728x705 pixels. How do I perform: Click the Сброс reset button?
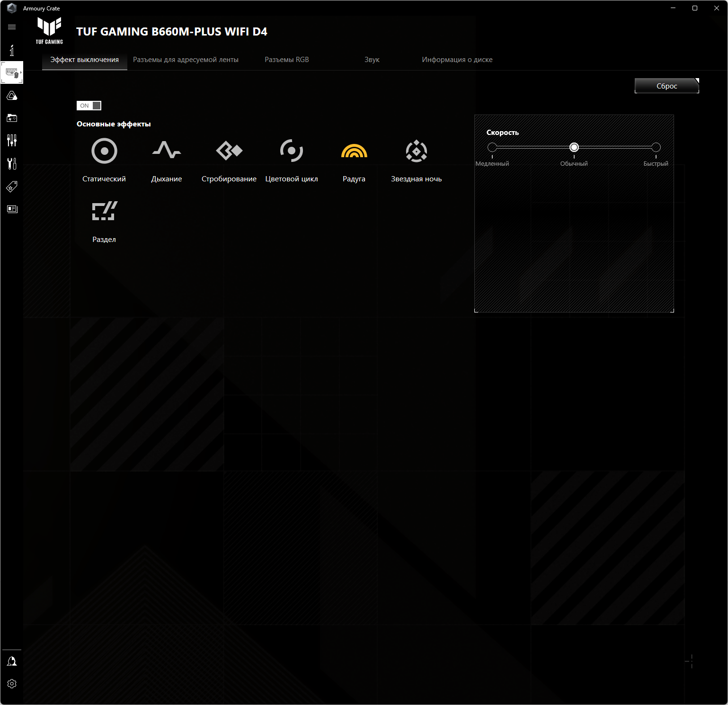[667, 86]
